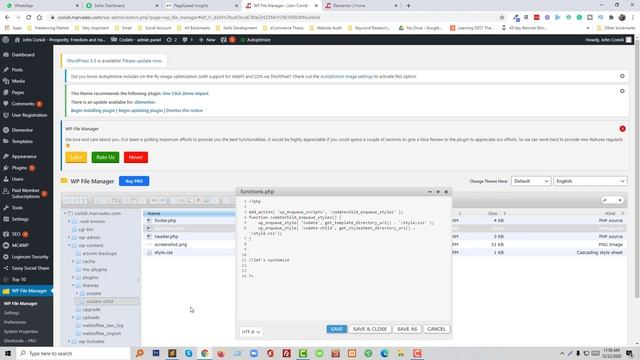
Task: Collapse the wp-content folder tree node
Action: 69,245
